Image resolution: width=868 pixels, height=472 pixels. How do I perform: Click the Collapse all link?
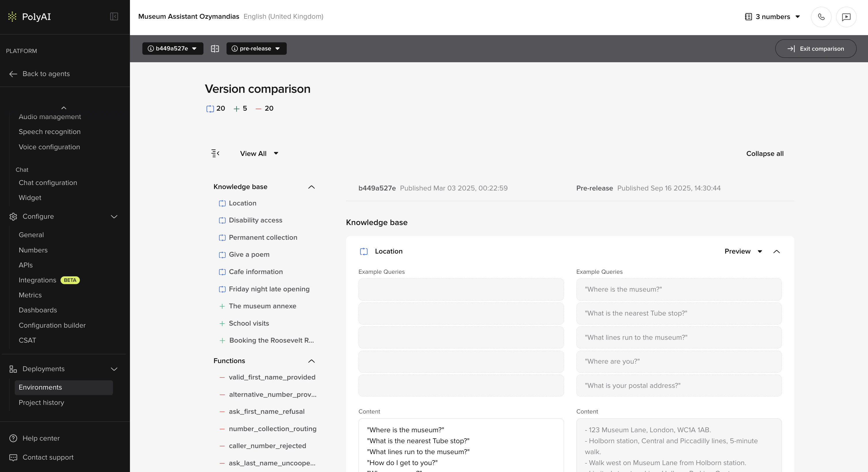[765, 153]
